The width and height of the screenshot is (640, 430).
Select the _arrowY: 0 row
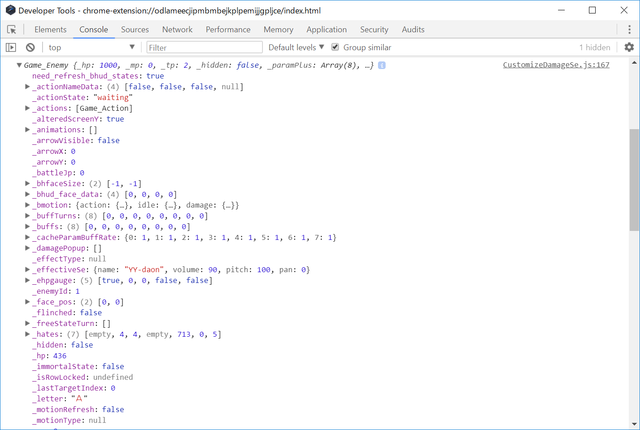54,162
